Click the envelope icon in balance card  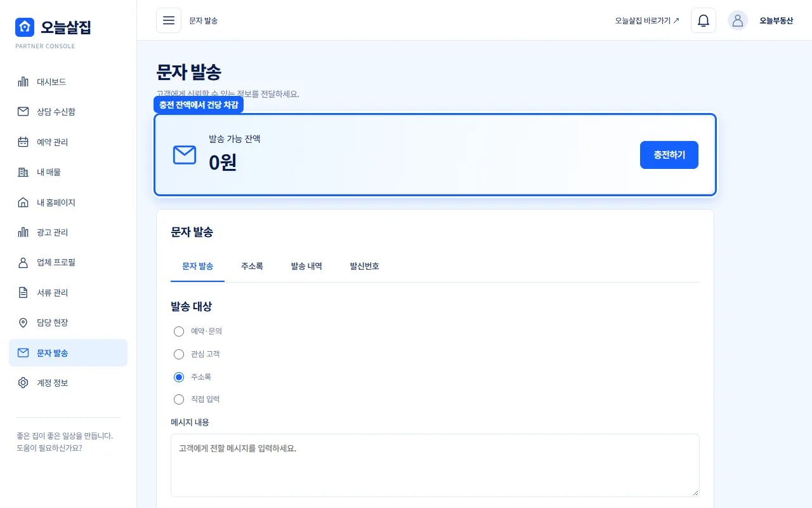coord(185,155)
